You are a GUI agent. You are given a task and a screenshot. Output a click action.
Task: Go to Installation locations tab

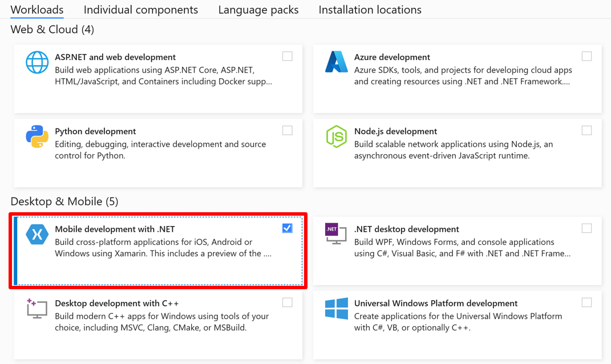(x=370, y=10)
